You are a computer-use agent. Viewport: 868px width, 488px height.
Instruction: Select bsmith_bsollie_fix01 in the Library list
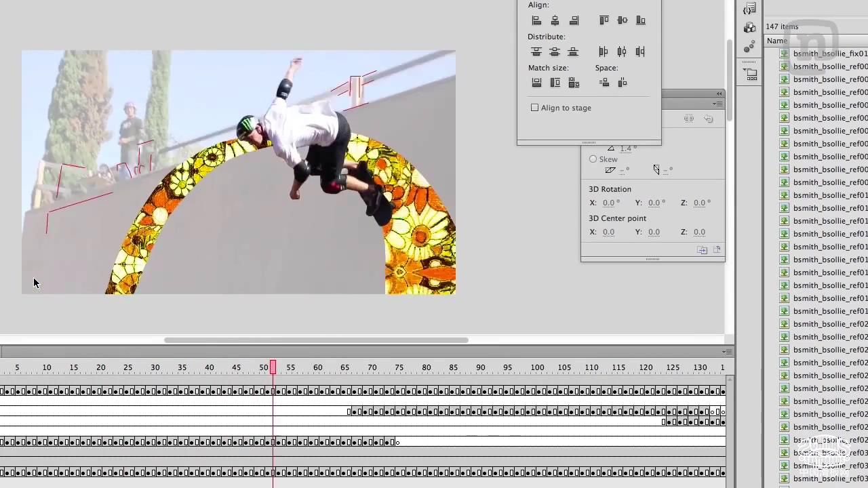point(830,54)
